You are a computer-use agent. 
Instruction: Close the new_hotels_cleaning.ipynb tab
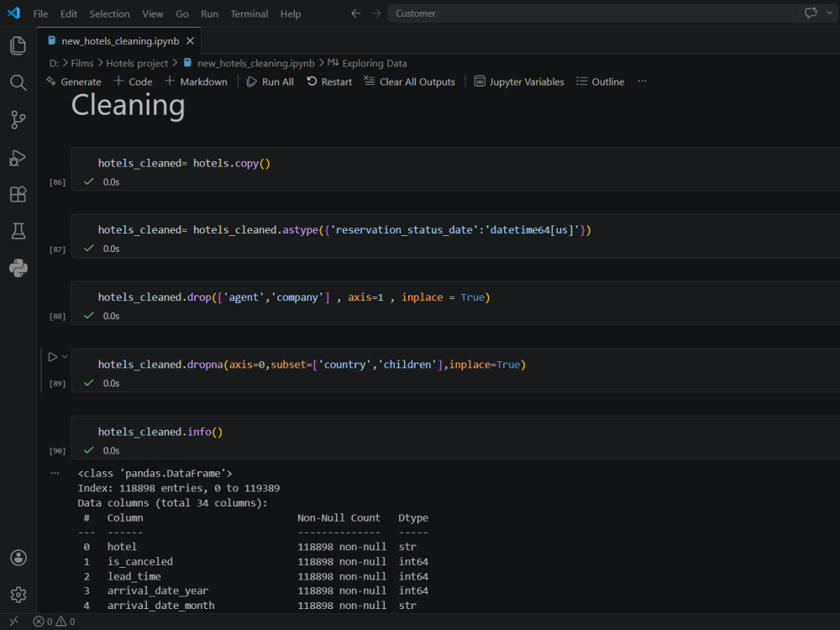190,40
